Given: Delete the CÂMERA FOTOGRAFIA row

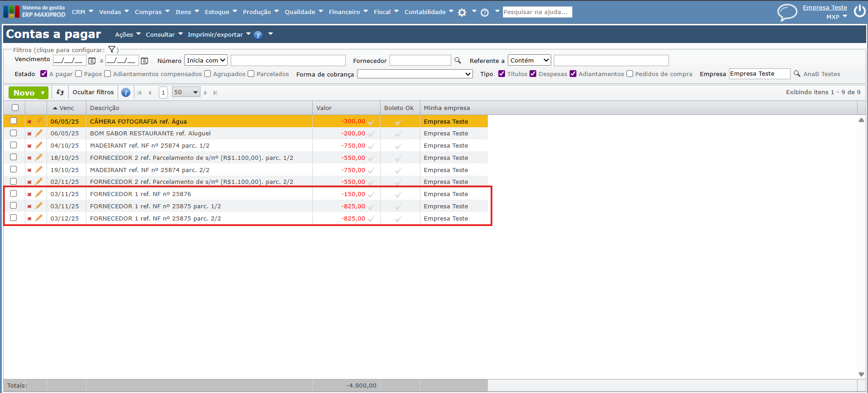Looking at the screenshot, I should point(29,122).
